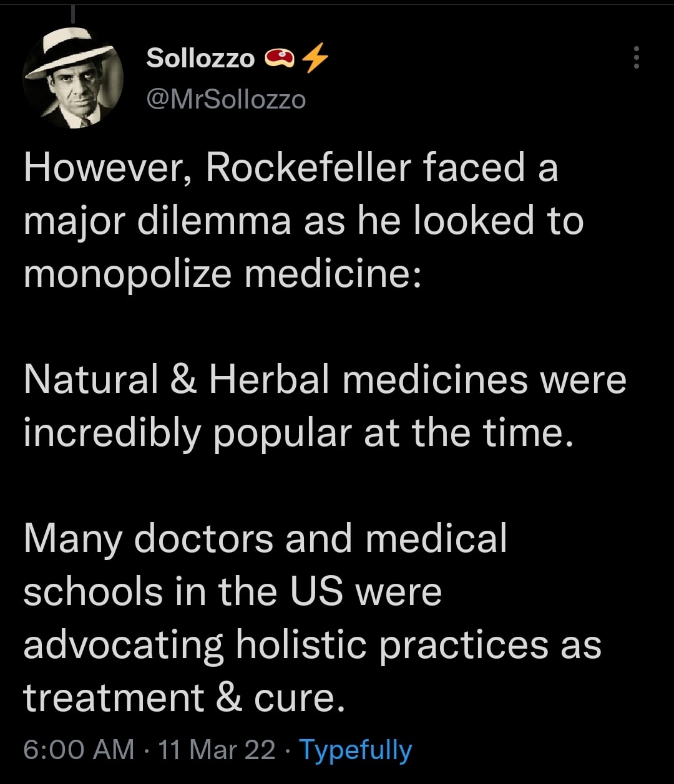Click the "incredibly popular at the time." line
This screenshot has height=784, width=674.
(x=298, y=432)
